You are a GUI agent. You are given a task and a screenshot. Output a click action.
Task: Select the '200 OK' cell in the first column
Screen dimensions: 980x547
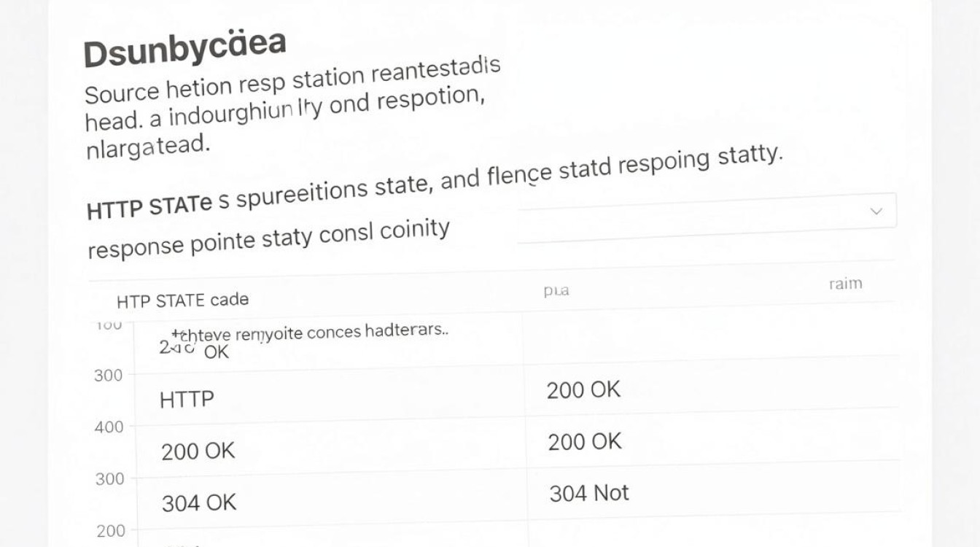(x=198, y=451)
